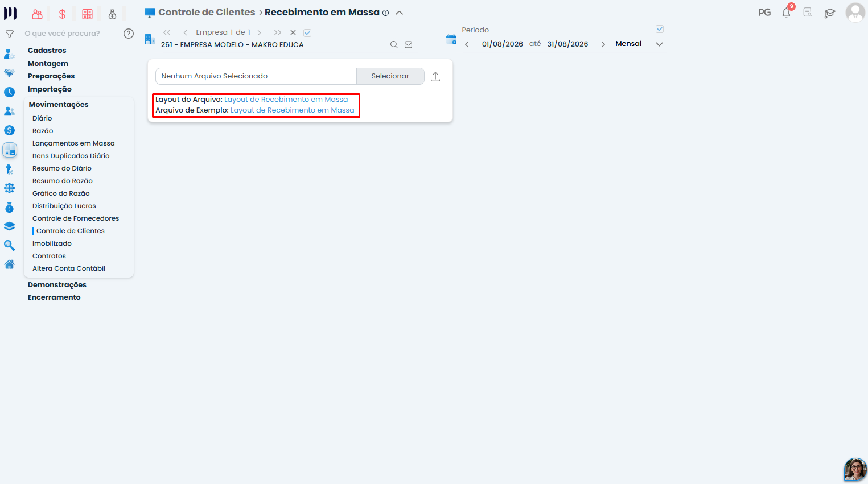868x484 pixels.
Task: Collapse the header chevron after Recebimento em Massa
Action: click(x=400, y=13)
